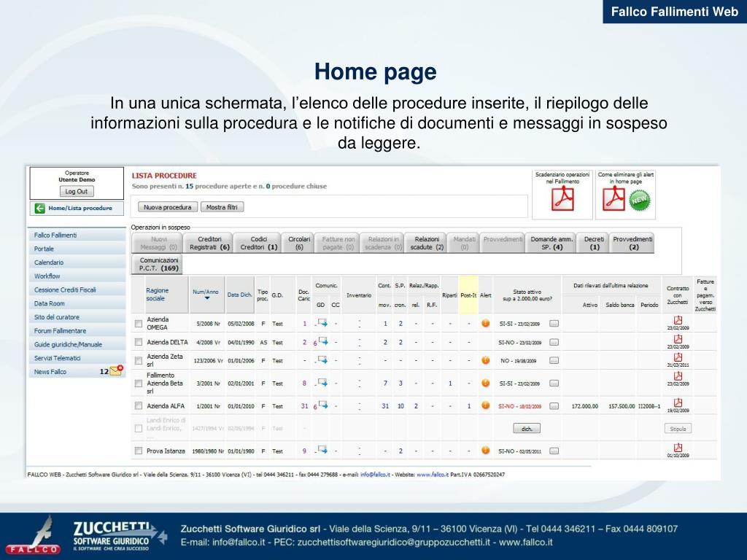Open Scadenziario operazioni nel Fallimento PDF icon

pos(562,198)
